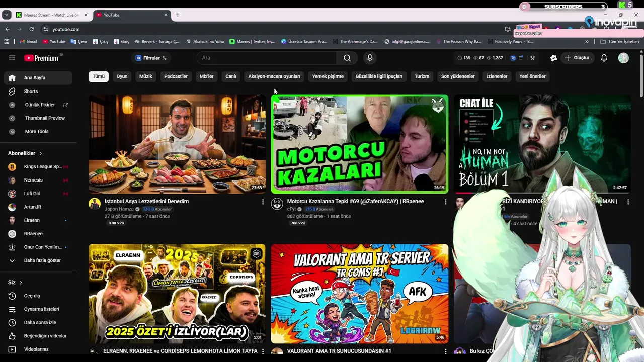Select the Podcast'ler filter chip

(x=176, y=76)
